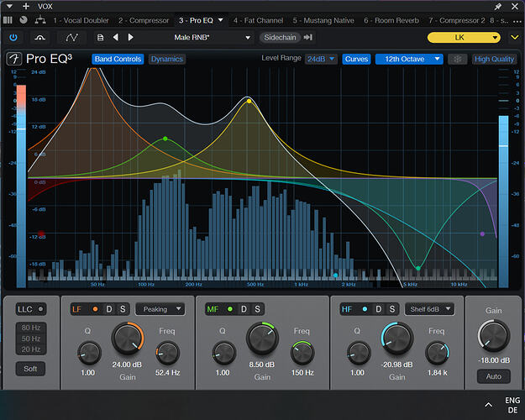Enable the MF band D dynamics button
The height and width of the screenshot is (420, 525).
244,309
